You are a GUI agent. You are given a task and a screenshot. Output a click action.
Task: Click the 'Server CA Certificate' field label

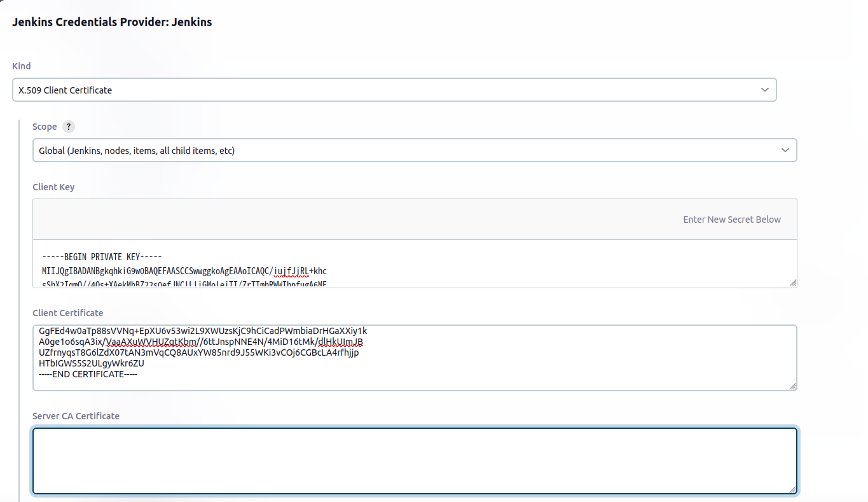76,416
